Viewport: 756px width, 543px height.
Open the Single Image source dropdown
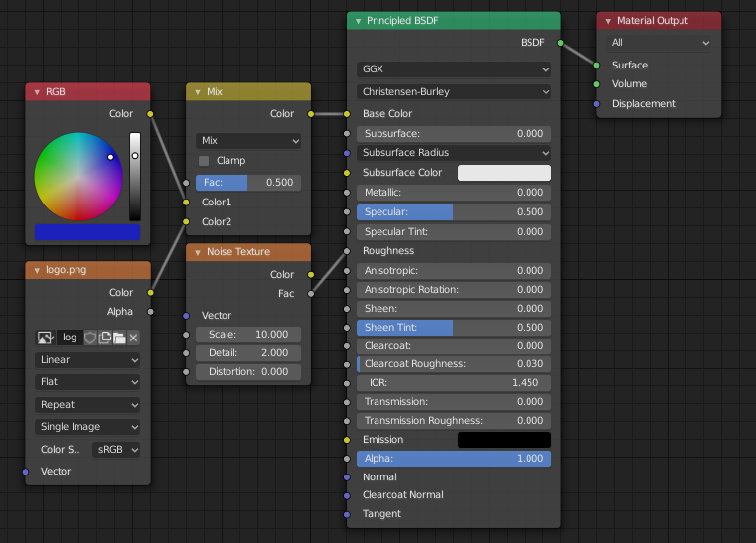87,427
